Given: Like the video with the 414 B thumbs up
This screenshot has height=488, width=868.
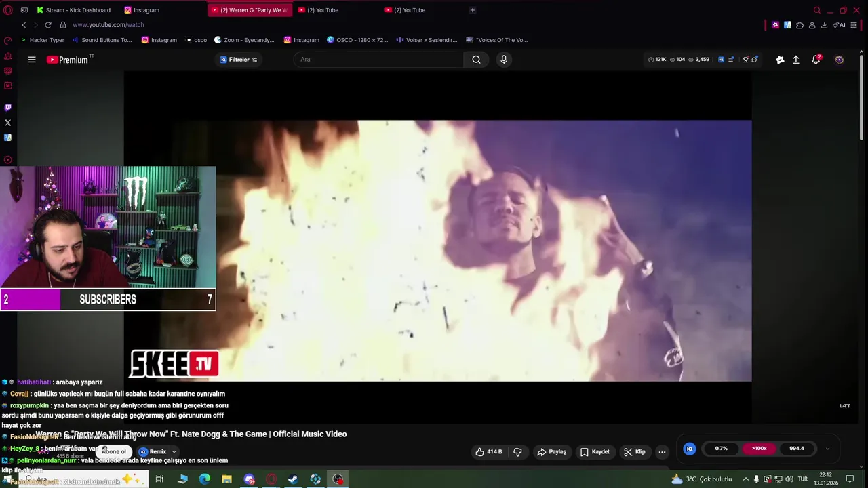Looking at the screenshot, I should click(489, 451).
